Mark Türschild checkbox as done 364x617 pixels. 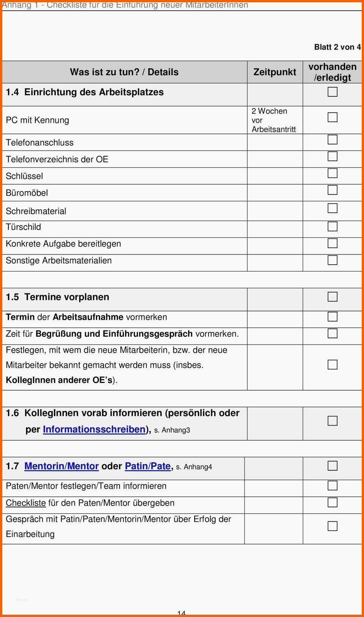point(333,226)
